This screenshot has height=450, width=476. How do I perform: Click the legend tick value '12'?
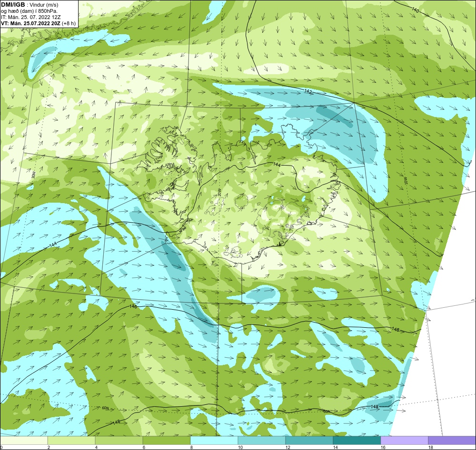click(x=288, y=447)
